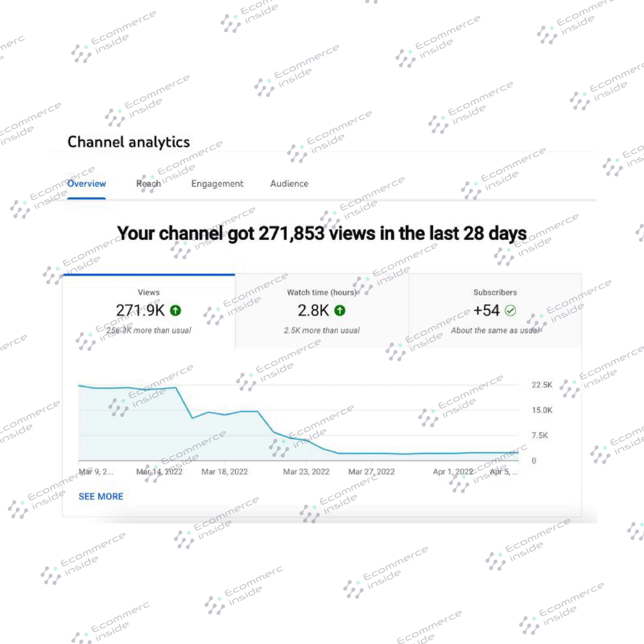
Task: Click the Channel analytics heading
Action: coord(129,142)
